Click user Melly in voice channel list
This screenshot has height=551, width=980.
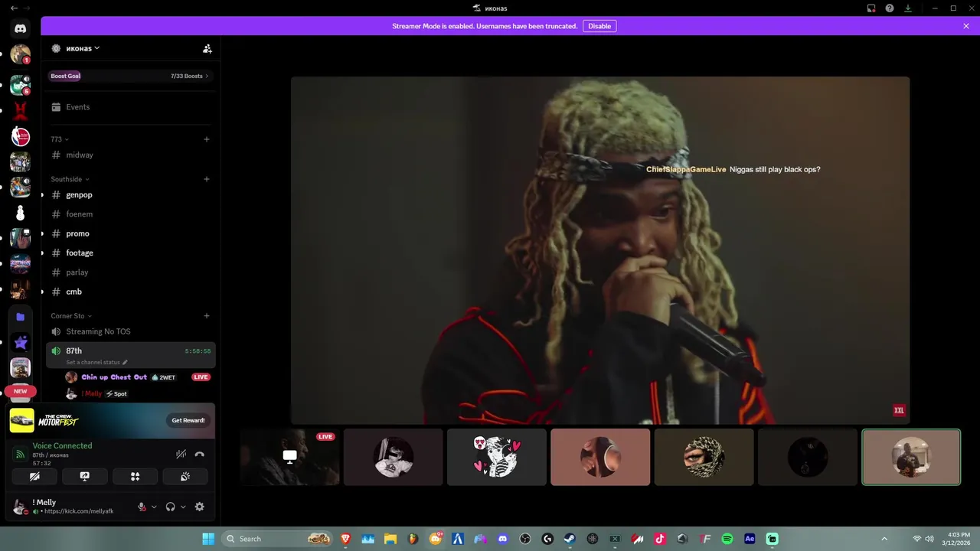(x=93, y=393)
